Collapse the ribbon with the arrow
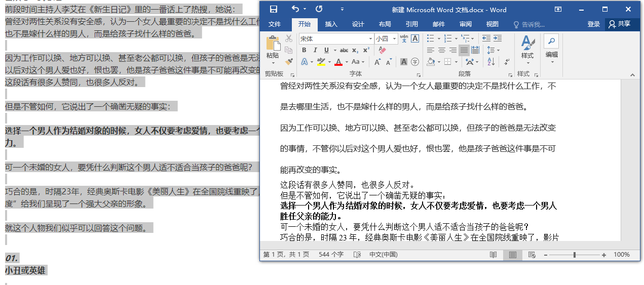Viewport: 644px width, 285px height. (632, 75)
